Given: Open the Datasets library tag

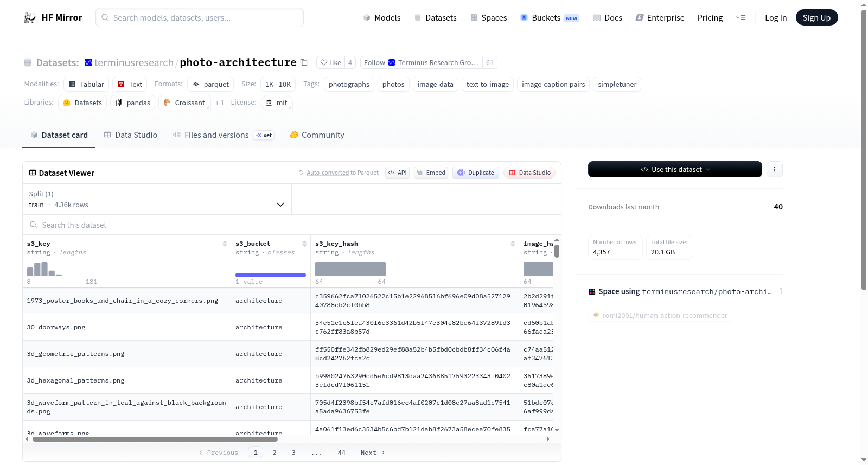Looking at the screenshot, I should tap(82, 103).
